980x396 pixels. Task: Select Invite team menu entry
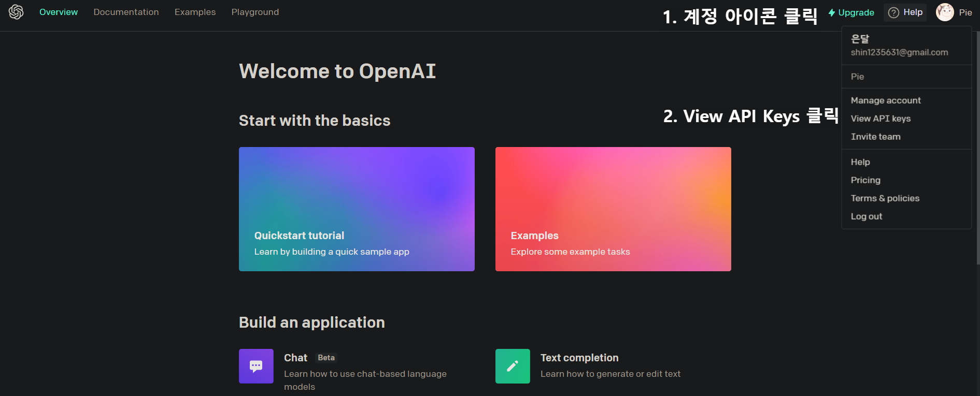click(x=875, y=137)
